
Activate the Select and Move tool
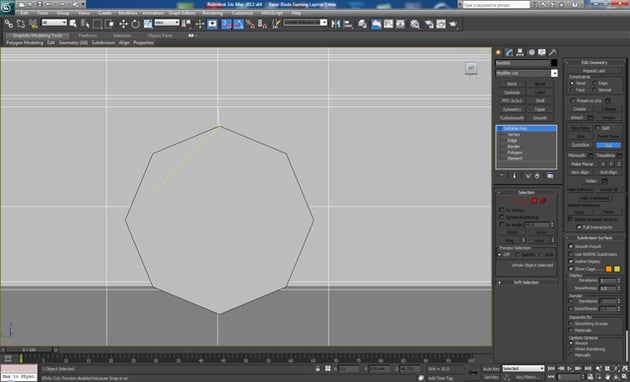123,24
